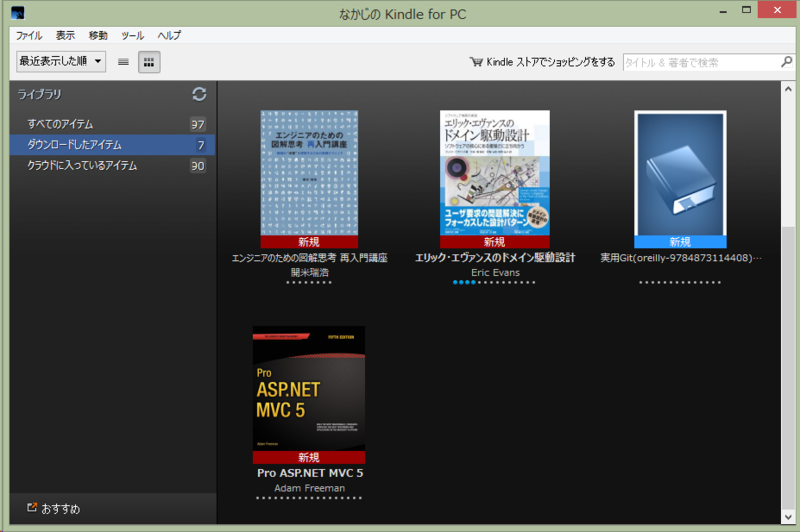The width and height of the screenshot is (800, 532).
Task: Click the library sync refresh icon
Action: point(199,94)
